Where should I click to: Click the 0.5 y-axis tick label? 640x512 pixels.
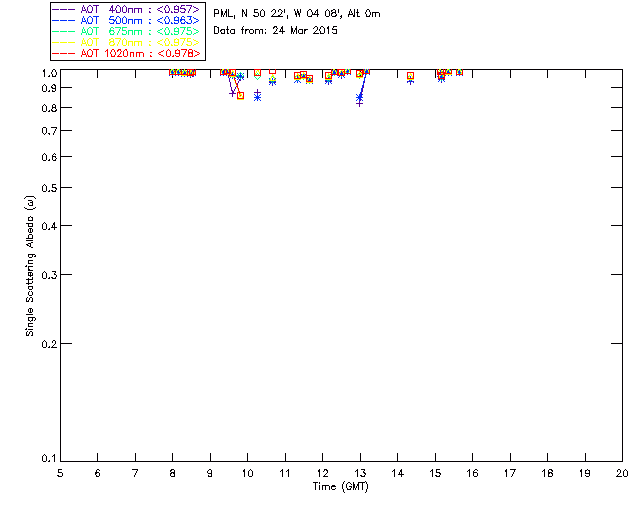point(51,188)
